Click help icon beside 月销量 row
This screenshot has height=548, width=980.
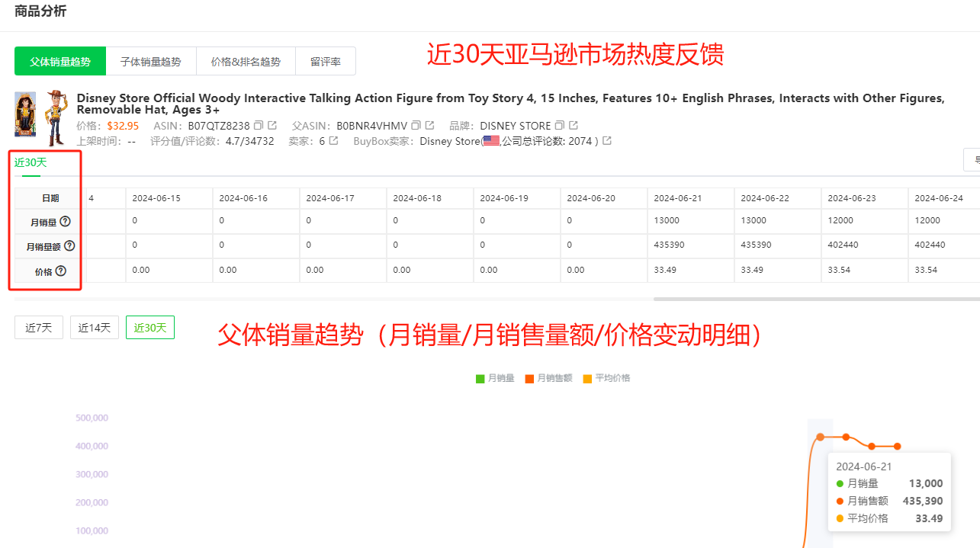tap(65, 222)
